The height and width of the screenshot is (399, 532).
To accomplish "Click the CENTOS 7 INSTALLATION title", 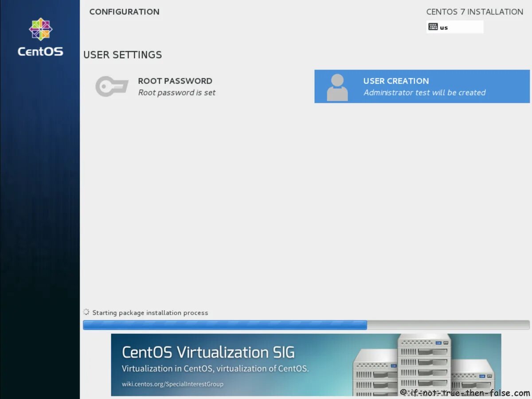I will (475, 12).
